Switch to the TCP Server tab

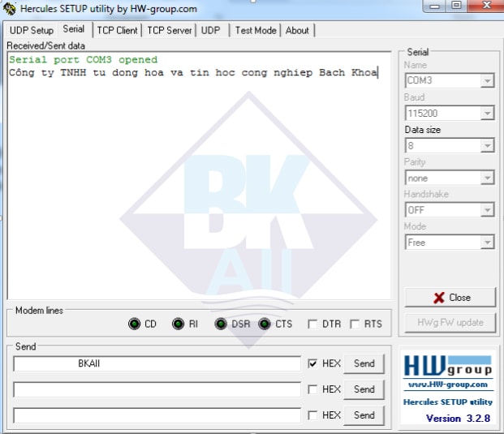tap(170, 31)
